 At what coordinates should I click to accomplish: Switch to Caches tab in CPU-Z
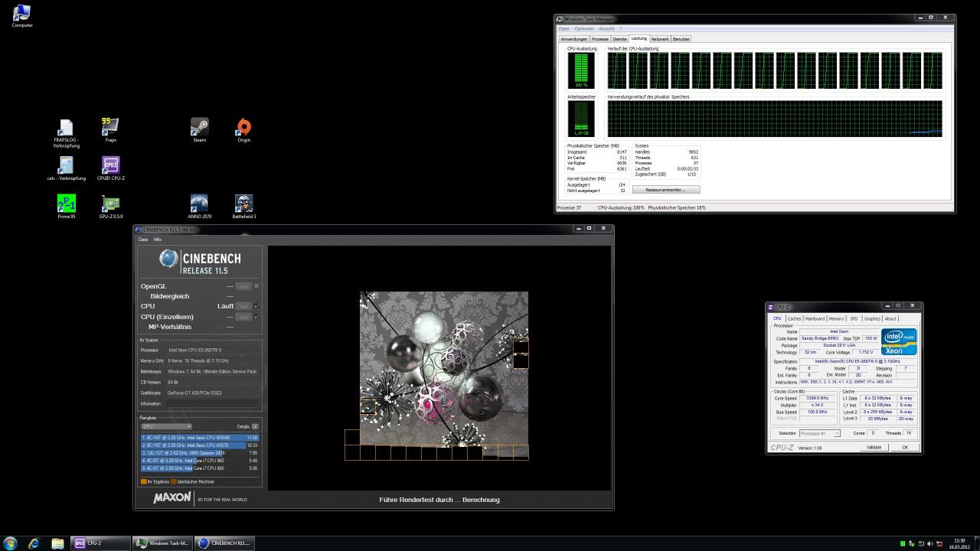coord(794,318)
